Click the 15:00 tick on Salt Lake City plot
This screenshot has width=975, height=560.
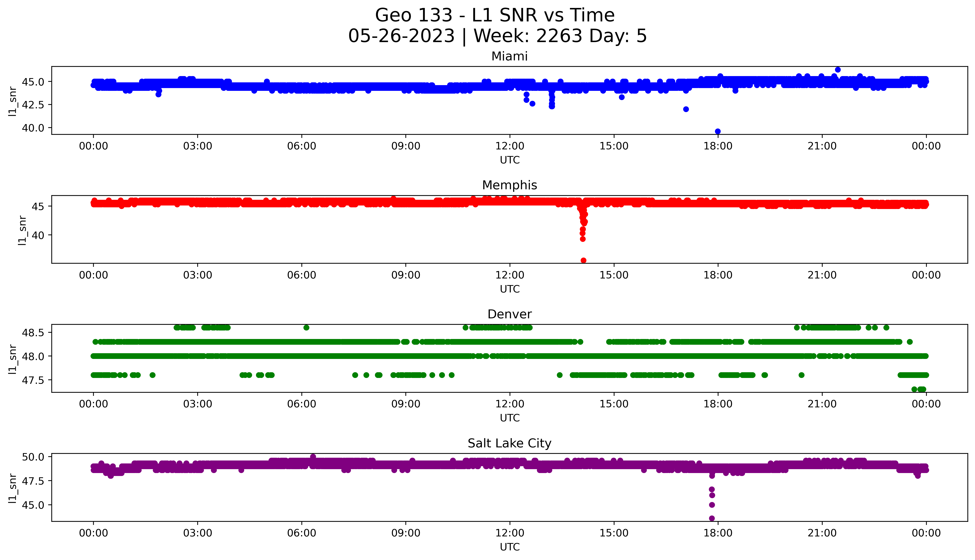tap(614, 533)
